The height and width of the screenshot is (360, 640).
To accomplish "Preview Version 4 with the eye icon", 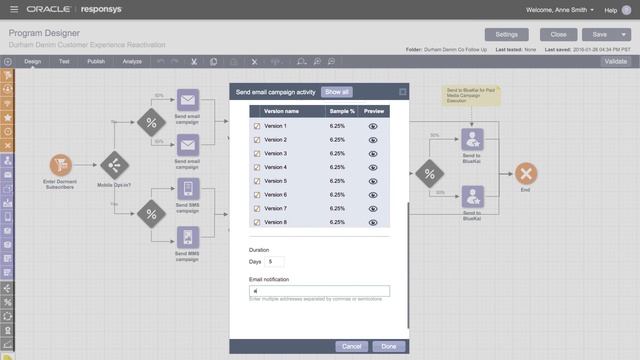I will 373,167.
